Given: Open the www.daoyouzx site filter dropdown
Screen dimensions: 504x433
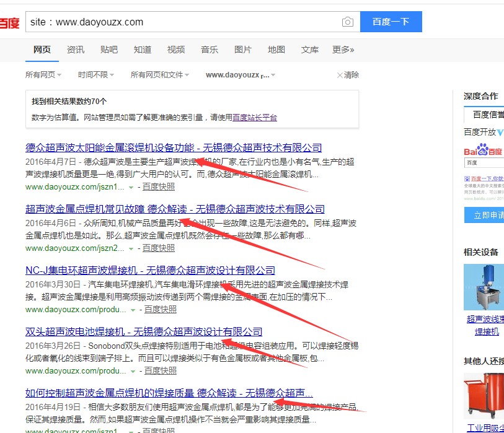Looking at the screenshot, I should coord(241,75).
